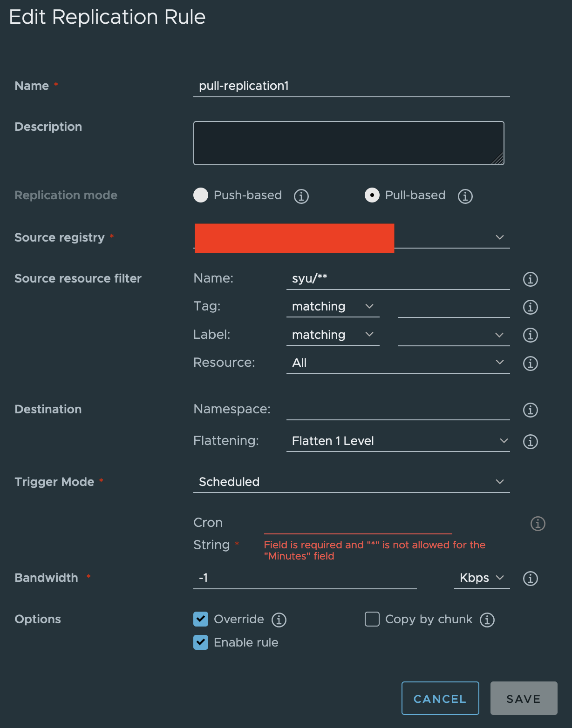View help for the Tag filter
The image size is (572, 728).
pyautogui.click(x=530, y=307)
